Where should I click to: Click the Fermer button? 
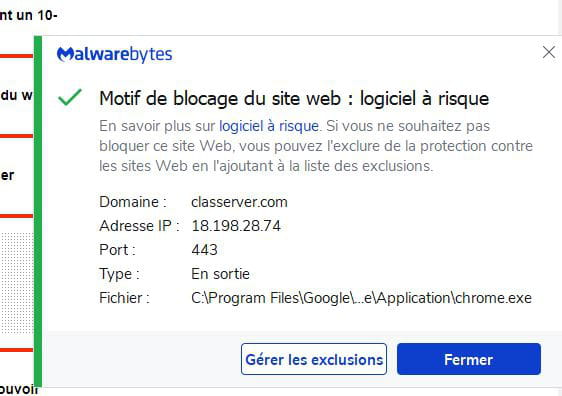tap(468, 359)
